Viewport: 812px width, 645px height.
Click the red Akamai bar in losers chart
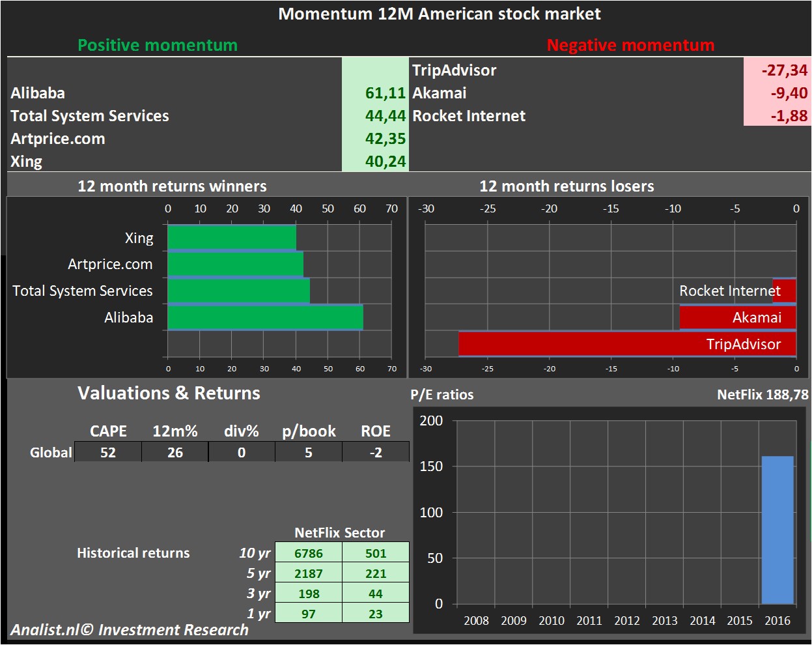(737, 317)
